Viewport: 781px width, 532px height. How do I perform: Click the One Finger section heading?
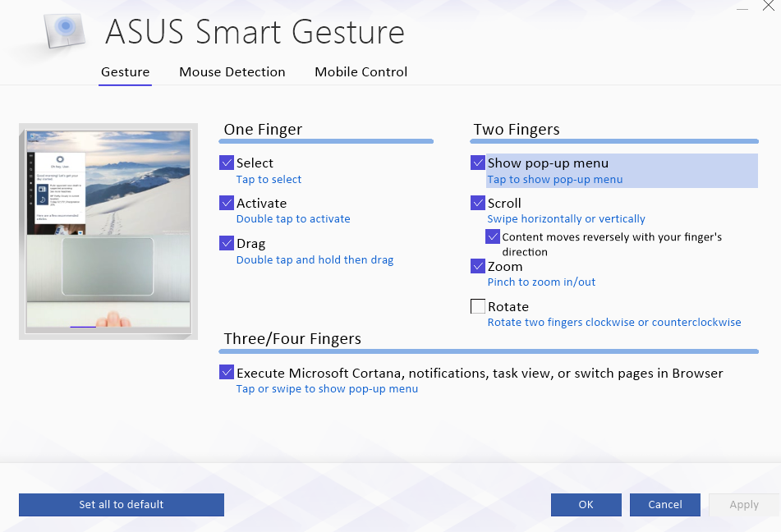(x=263, y=130)
